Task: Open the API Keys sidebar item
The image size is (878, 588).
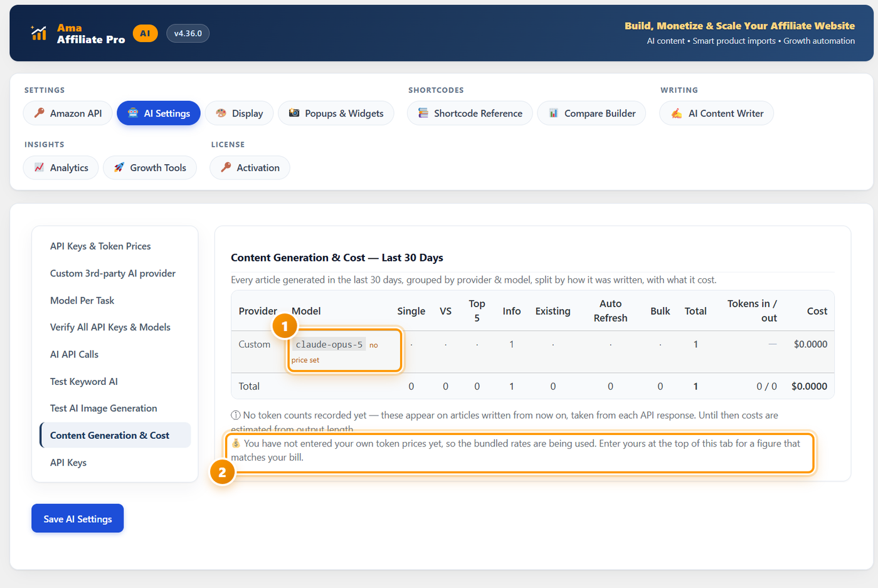Action: pos(115,463)
